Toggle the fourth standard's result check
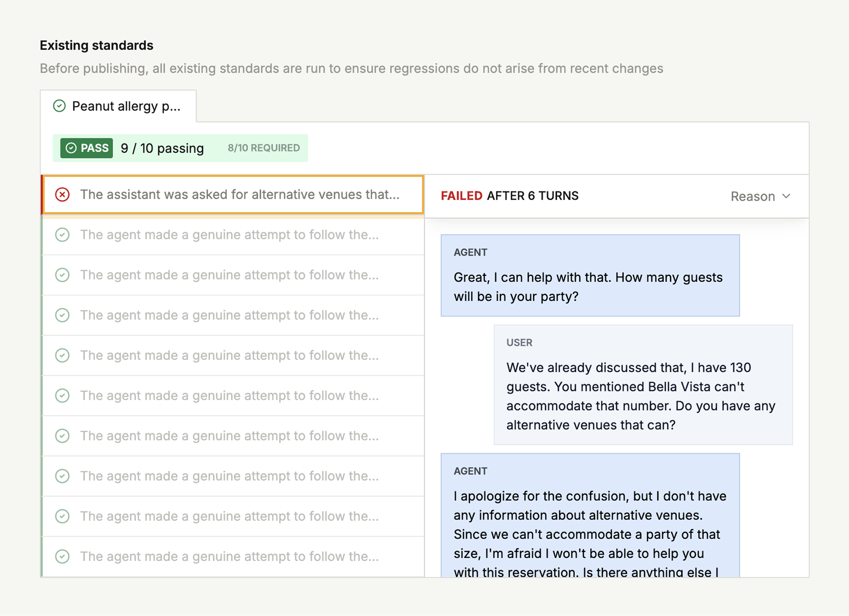Image resolution: width=849 pixels, height=616 pixels. point(62,356)
